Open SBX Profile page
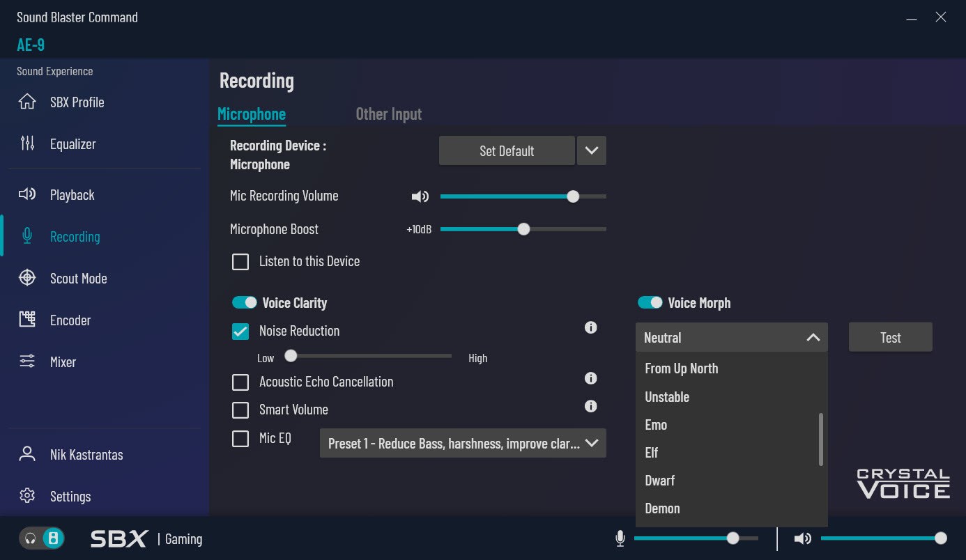Image resolution: width=966 pixels, height=560 pixels. [x=77, y=102]
